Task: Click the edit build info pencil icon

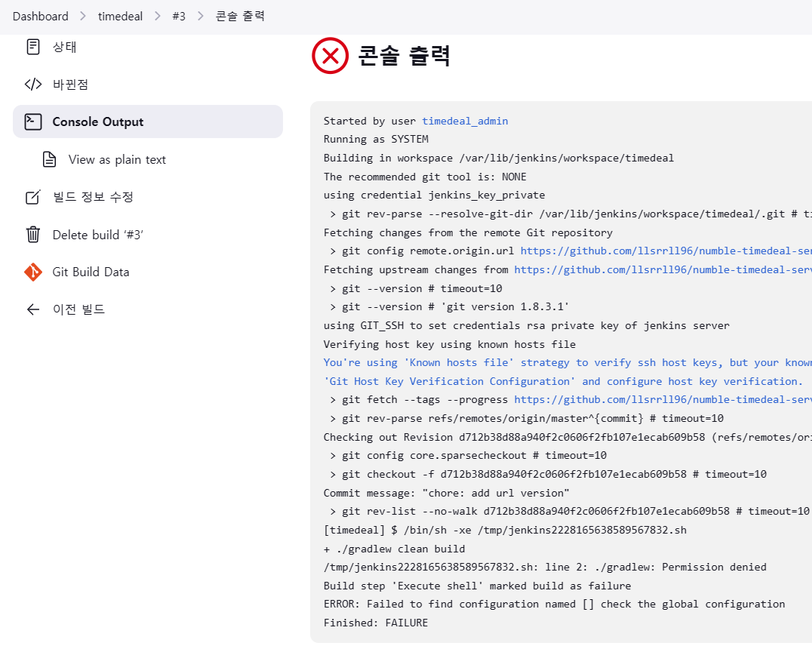Action: coord(33,197)
